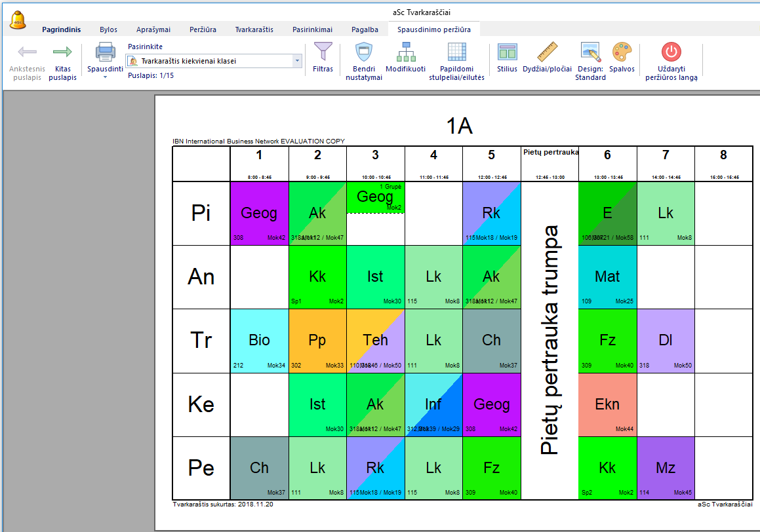Viewport: 760px width, 532px height.
Task: Open the Bylos tab
Action: click(x=108, y=29)
